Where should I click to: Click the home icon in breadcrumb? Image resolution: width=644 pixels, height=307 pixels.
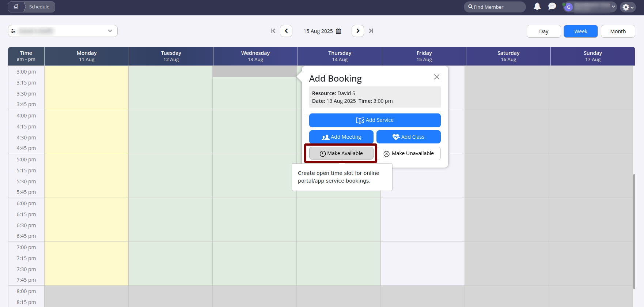16,7
